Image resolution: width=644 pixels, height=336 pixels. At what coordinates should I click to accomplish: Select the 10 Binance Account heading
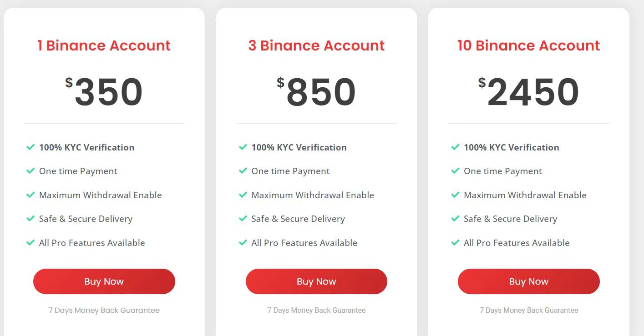[529, 45]
